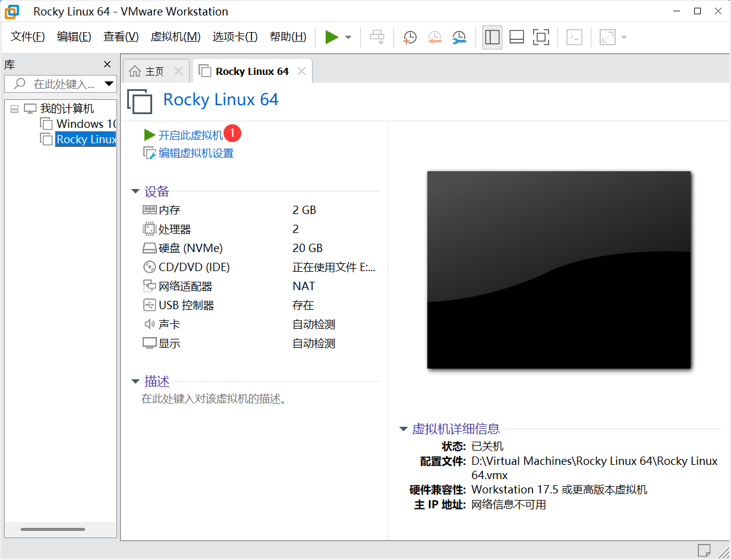Click the processor icon

pos(149,229)
